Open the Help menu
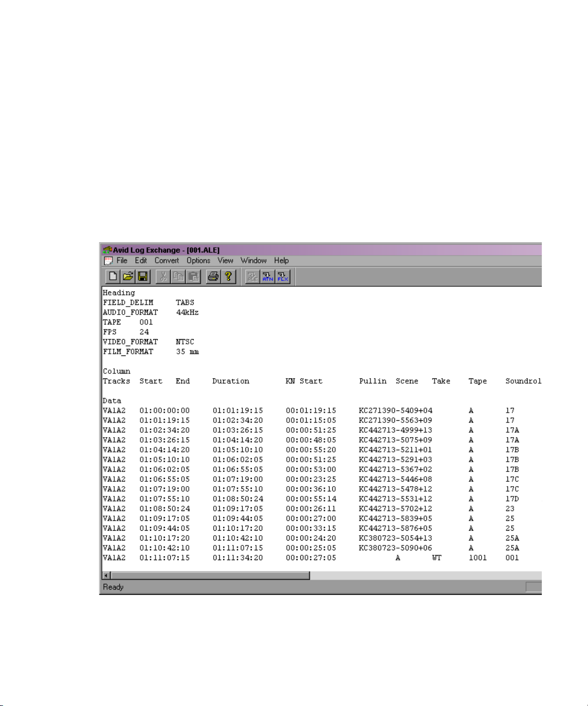Image resolution: width=588 pixels, height=706 pixels. pyautogui.click(x=281, y=261)
